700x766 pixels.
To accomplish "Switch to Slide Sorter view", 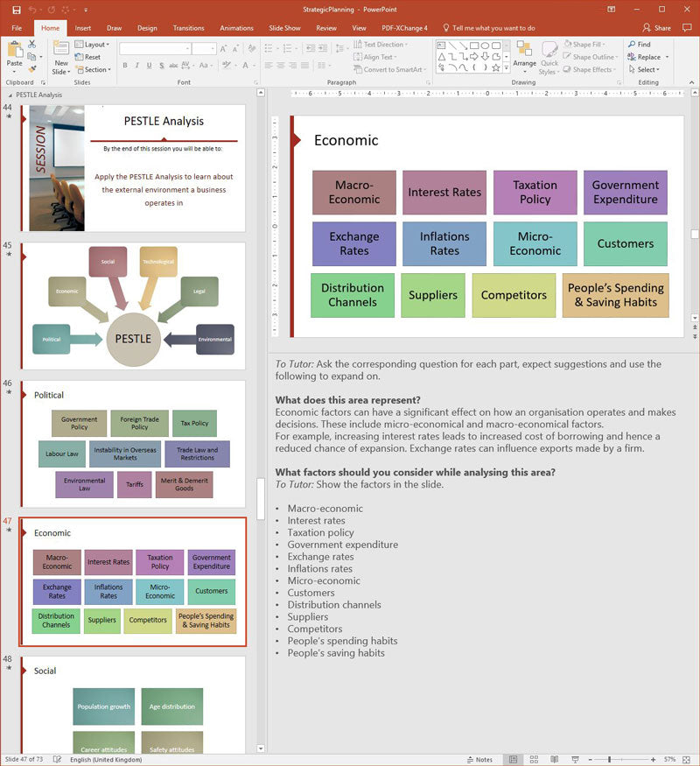I will coord(534,760).
